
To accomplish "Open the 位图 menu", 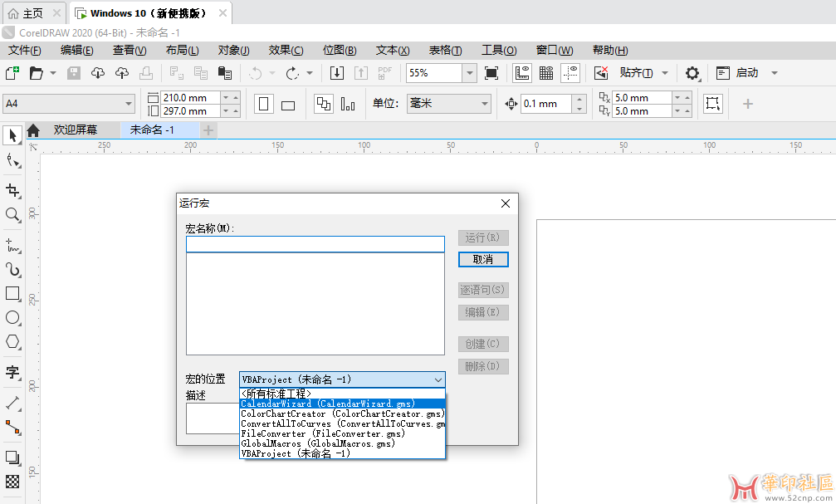I will pyautogui.click(x=340, y=51).
